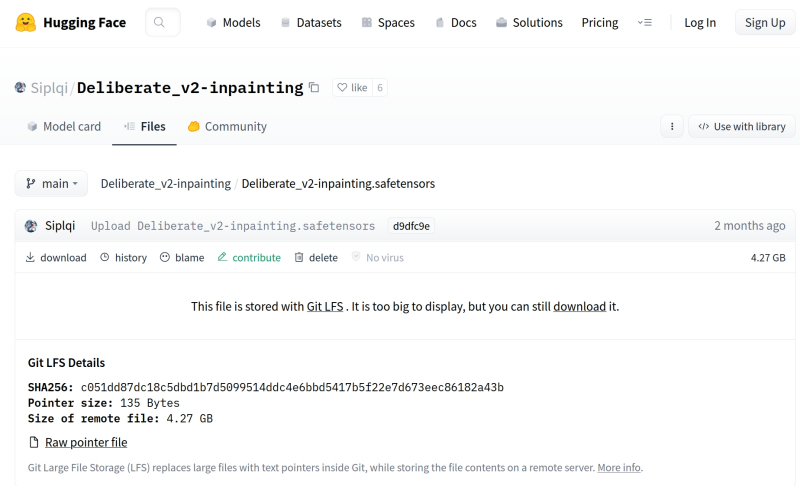Open the Use with library menu
This screenshot has height=486, width=800.
coord(742,127)
